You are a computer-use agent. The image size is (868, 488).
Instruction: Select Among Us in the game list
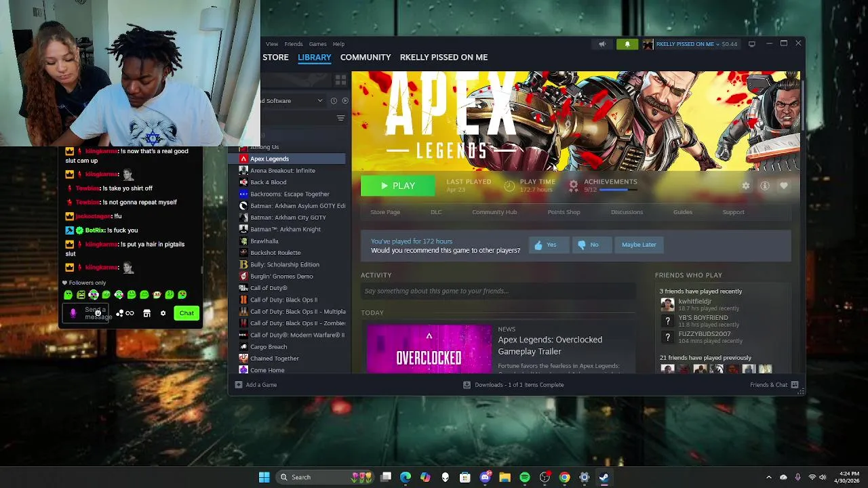coord(292,147)
